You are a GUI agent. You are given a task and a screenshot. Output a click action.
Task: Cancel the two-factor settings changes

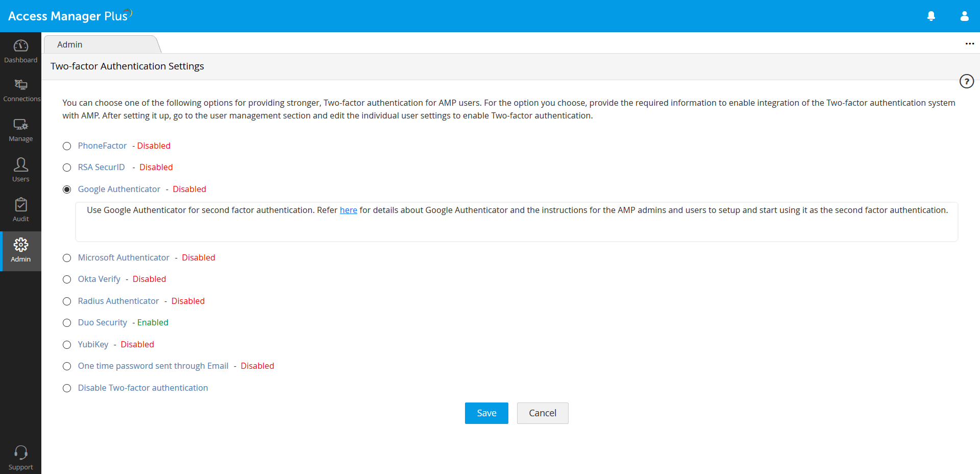pos(543,413)
